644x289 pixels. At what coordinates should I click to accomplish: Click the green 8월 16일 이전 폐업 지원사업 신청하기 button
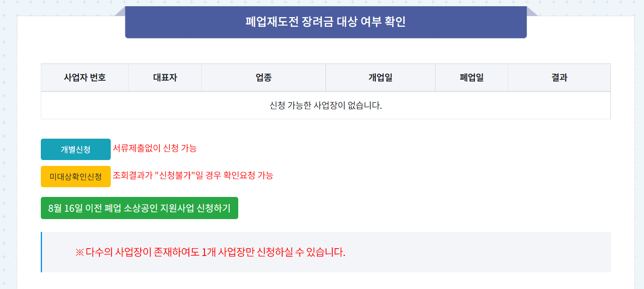coord(139,208)
